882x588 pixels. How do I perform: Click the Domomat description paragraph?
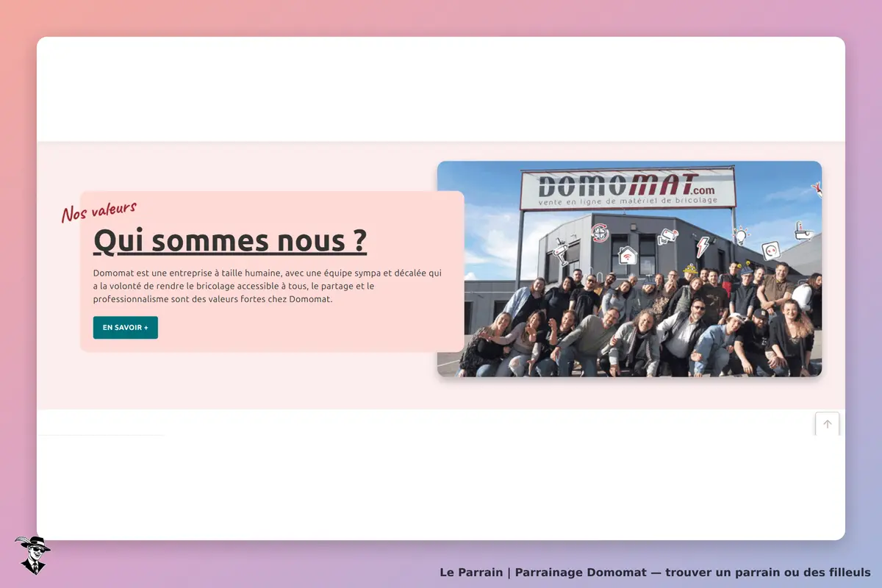[268, 286]
